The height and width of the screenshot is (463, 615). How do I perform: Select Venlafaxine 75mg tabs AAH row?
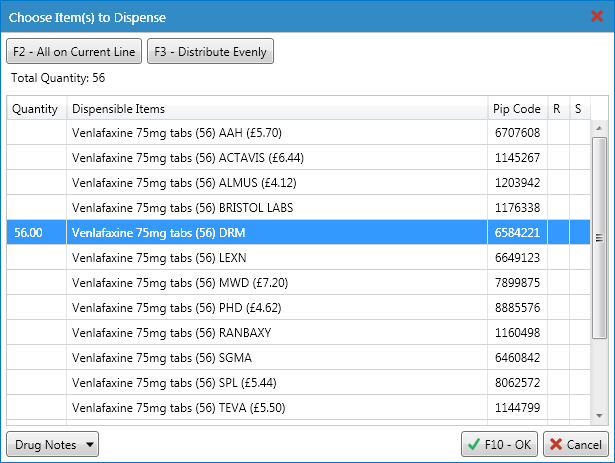298,133
